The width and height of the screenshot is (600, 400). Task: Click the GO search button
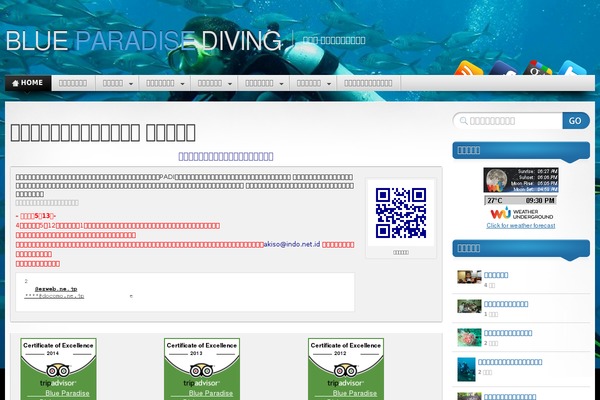576,121
